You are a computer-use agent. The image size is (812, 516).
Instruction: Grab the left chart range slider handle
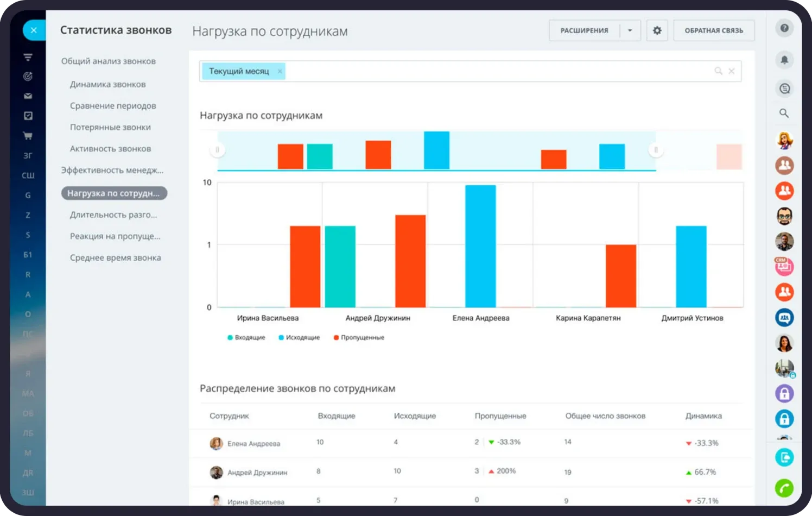pos(217,150)
